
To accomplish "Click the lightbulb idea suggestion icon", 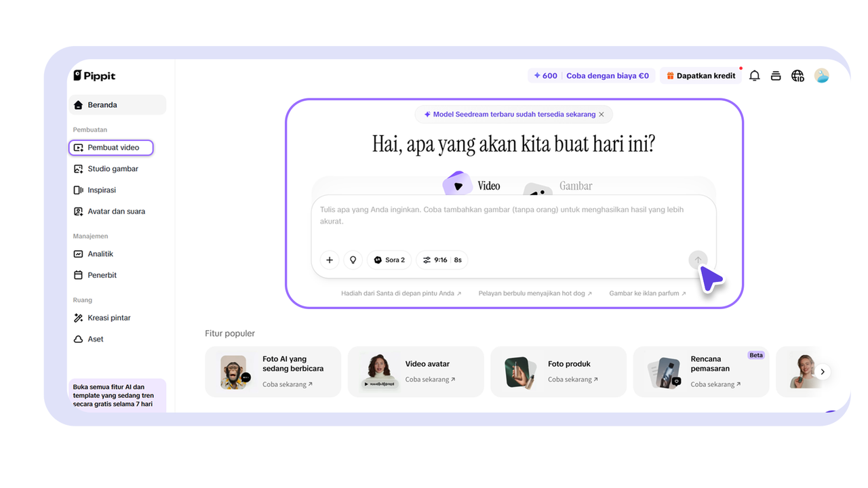I will (x=353, y=260).
